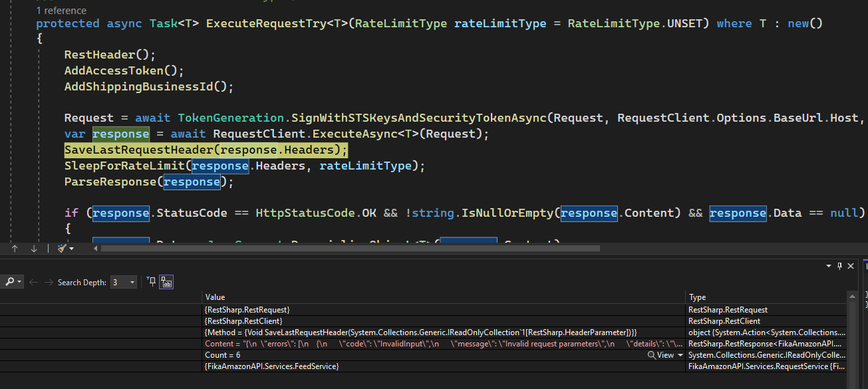Click the SleepForRateLimit call
The height and width of the screenshot is (389, 868).
tap(124, 166)
